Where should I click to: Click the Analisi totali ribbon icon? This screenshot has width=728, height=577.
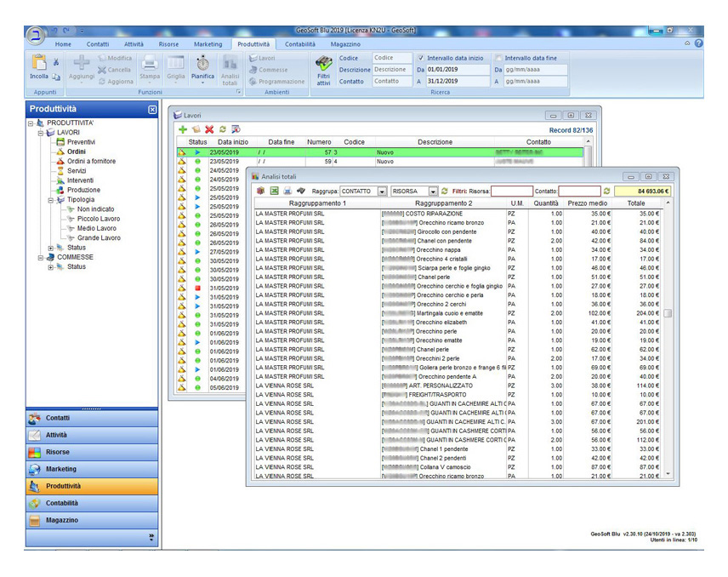click(x=230, y=63)
